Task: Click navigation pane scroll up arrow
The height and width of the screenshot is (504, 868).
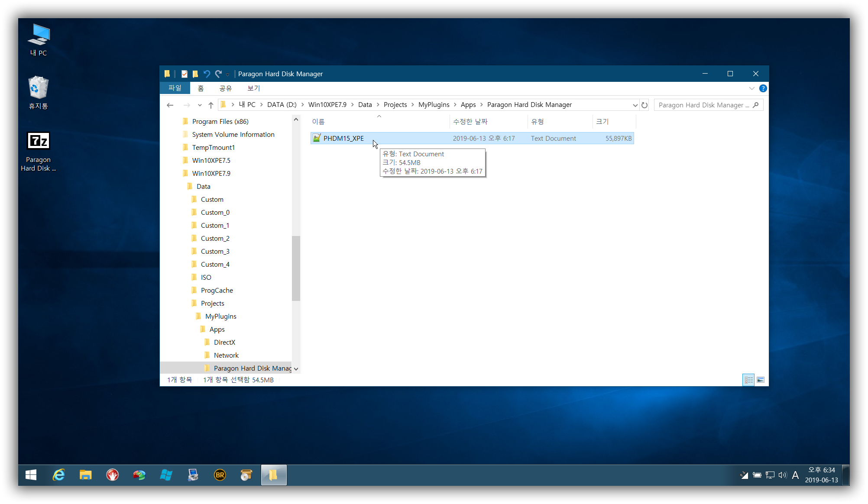Action: pos(296,120)
